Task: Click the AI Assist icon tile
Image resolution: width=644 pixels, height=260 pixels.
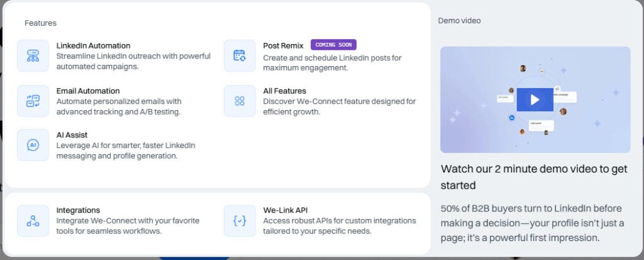Action: point(33,145)
